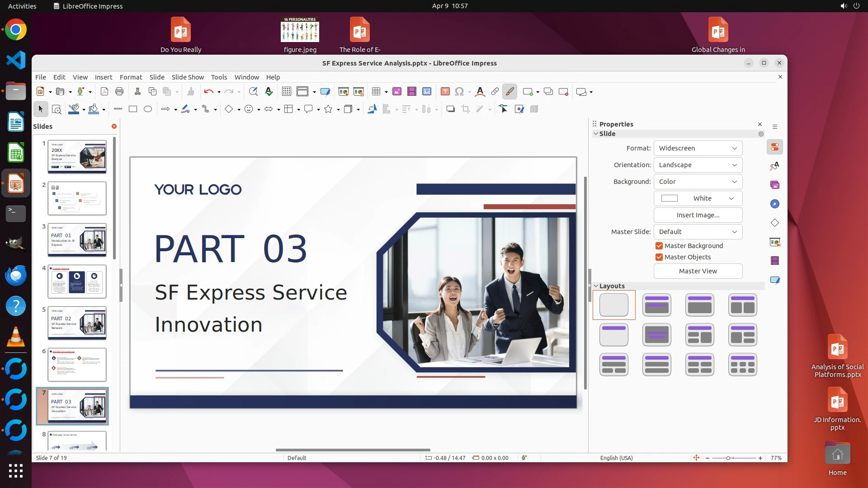Collapse the Layouts section

596,286
